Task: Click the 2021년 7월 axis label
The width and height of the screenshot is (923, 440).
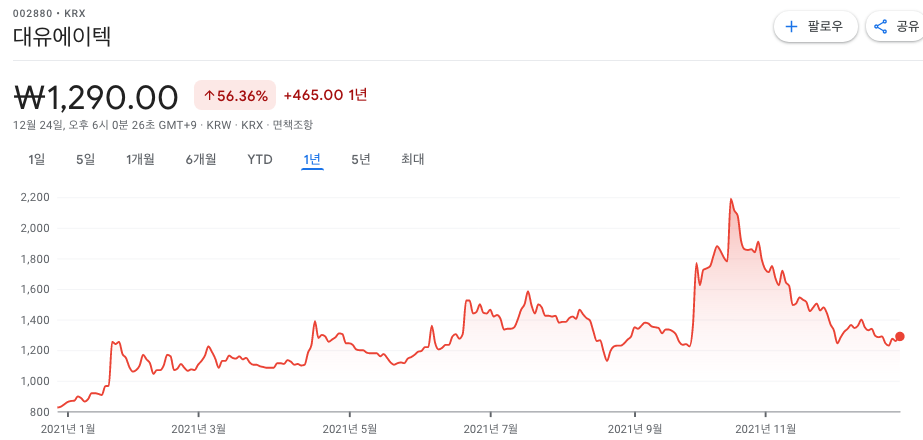Action: click(490, 429)
